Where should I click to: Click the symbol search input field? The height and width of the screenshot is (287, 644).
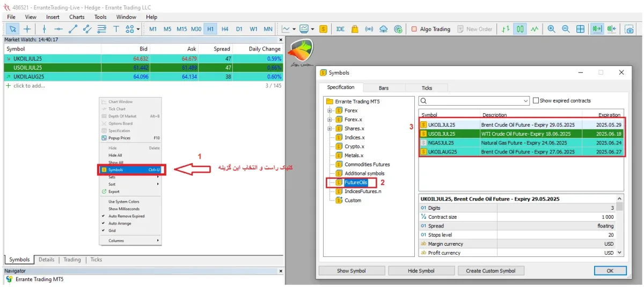click(x=474, y=101)
